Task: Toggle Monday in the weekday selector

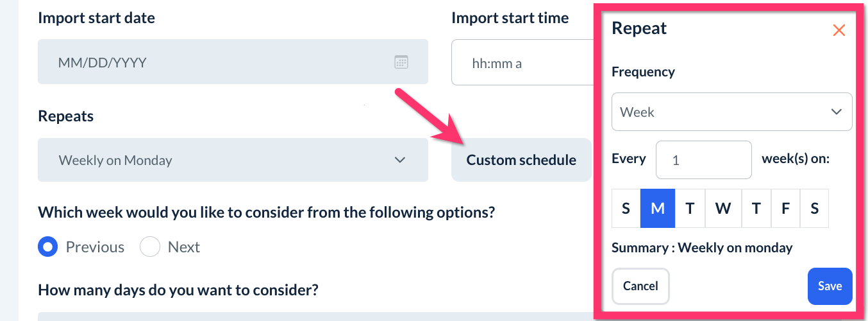Action: pos(658,208)
